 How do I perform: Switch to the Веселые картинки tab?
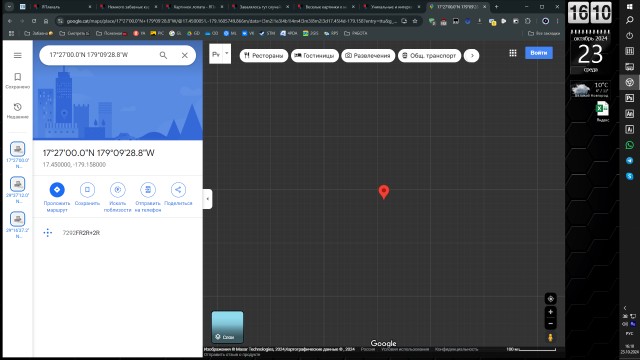click(327, 7)
